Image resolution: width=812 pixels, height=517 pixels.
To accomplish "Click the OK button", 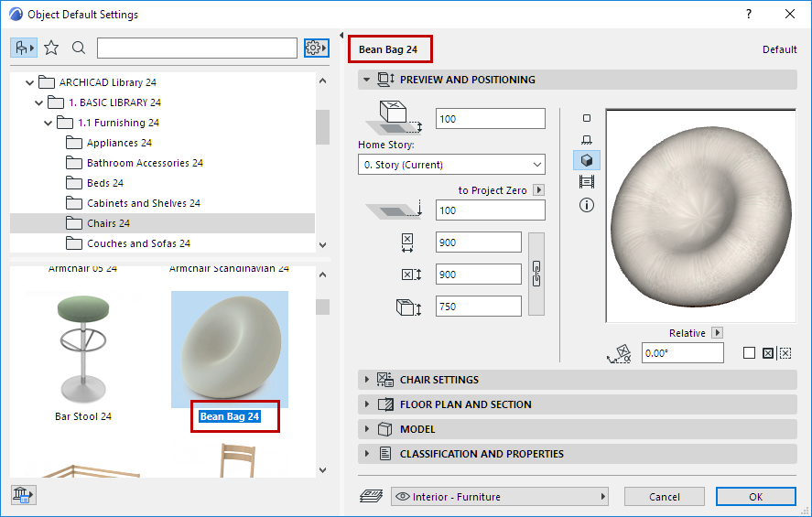I will (x=755, y=496).
